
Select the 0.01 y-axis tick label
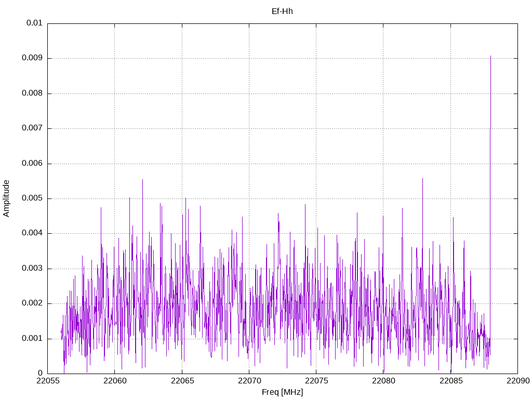pyautogui.click(x=34, y=23)
